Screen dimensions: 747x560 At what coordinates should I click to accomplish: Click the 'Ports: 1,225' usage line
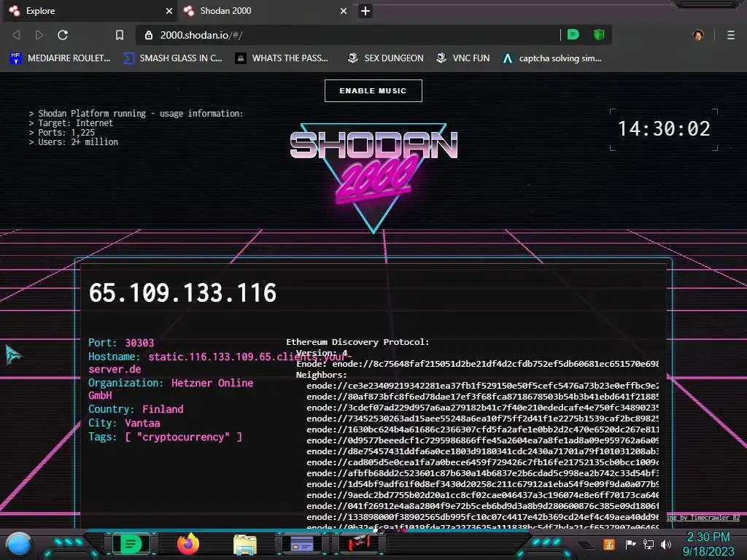point(62,133)
